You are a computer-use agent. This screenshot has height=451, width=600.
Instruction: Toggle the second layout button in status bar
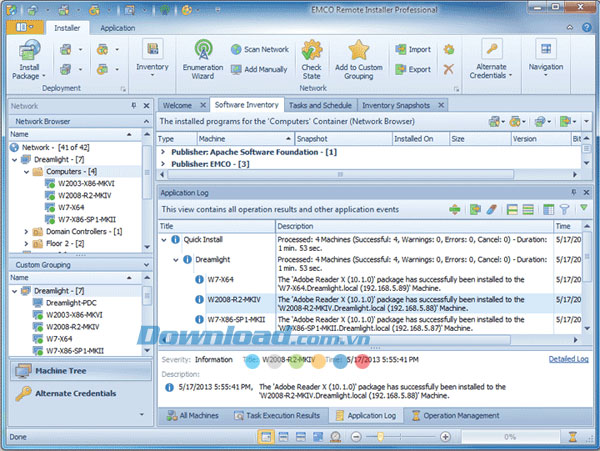[284, 436]
